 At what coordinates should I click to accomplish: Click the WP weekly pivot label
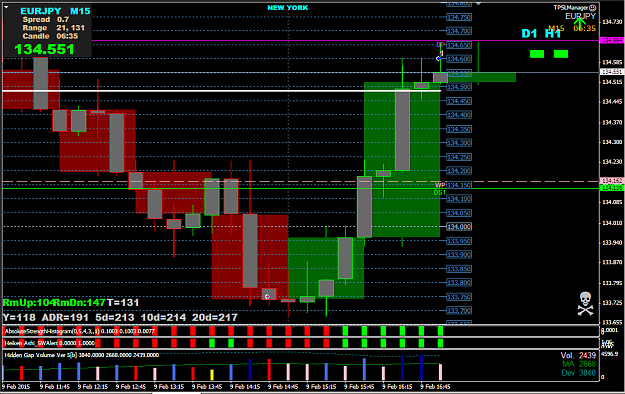(440, 185)
